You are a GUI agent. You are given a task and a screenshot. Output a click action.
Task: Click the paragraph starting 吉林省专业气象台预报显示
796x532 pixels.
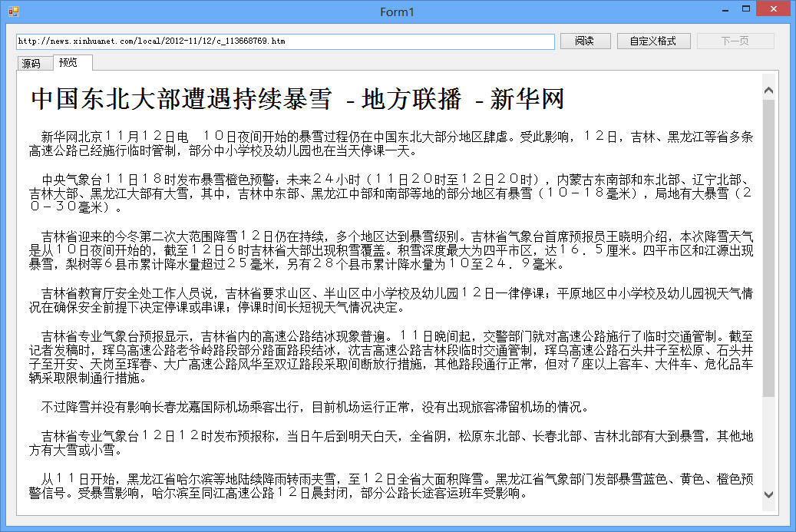pos(391,357)
